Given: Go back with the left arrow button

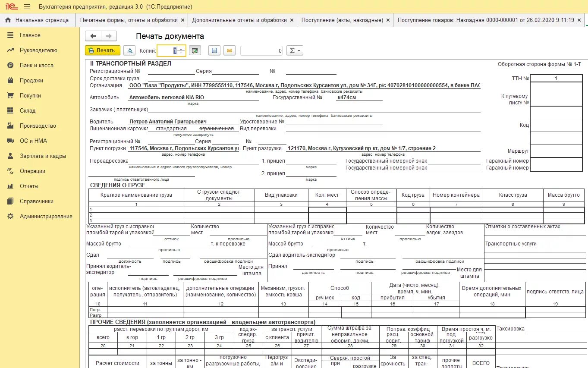Looking at the screenshot, I should pyautogui.click(x=93, y=36).
